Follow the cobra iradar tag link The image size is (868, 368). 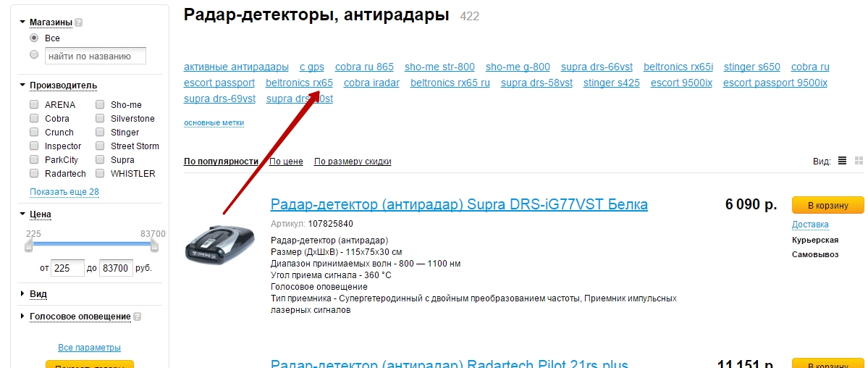pos(371,83)
